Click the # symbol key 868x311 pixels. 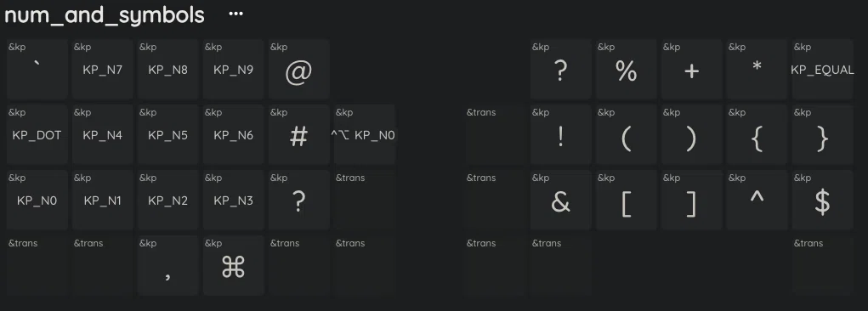pyautogui.click(x=299, y=134)
